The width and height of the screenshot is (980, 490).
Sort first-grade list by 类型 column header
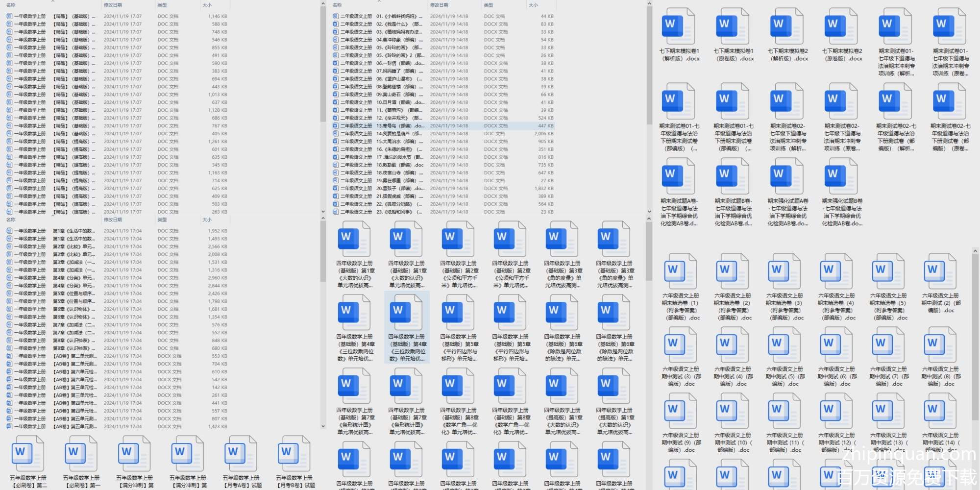162,5
